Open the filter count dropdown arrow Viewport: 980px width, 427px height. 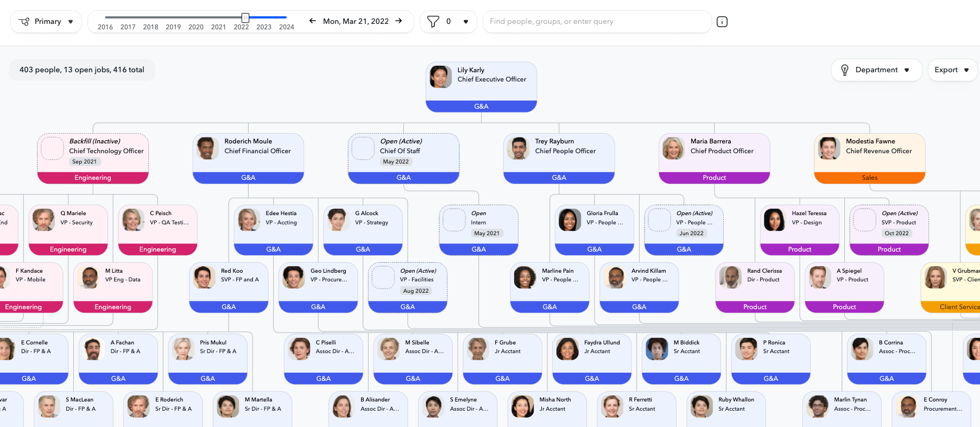(465, 22)
